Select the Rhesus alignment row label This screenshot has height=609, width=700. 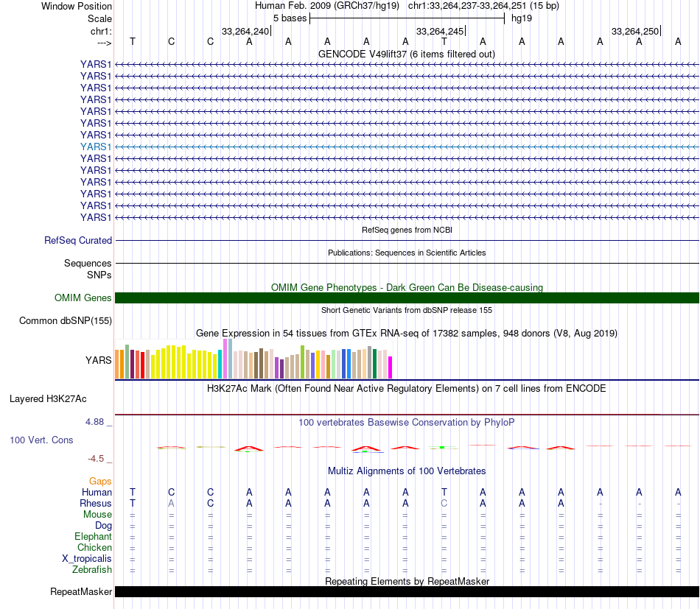coord(96,503)
